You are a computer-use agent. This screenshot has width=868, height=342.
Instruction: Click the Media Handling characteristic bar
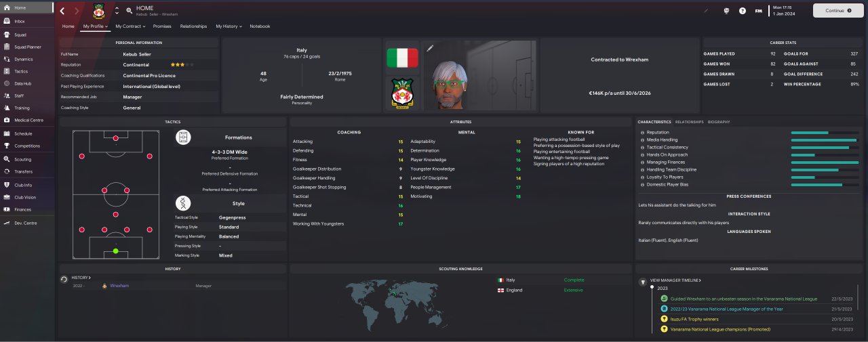coord(825,140)
